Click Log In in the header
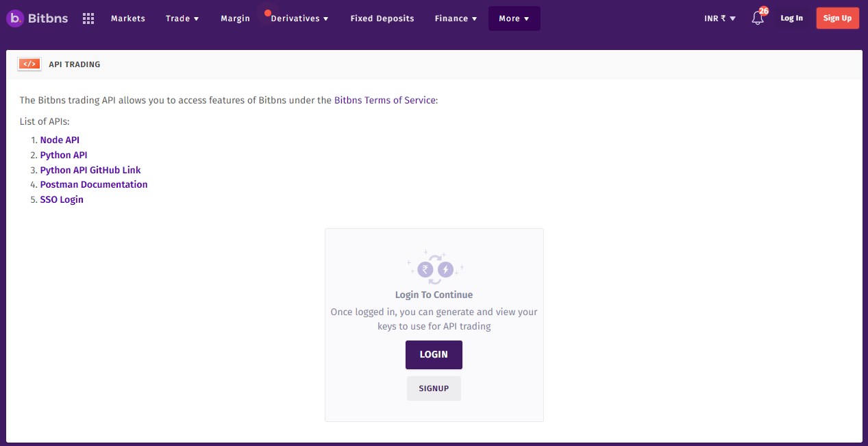The image size is (868, 446). click(x=792, y=18)
